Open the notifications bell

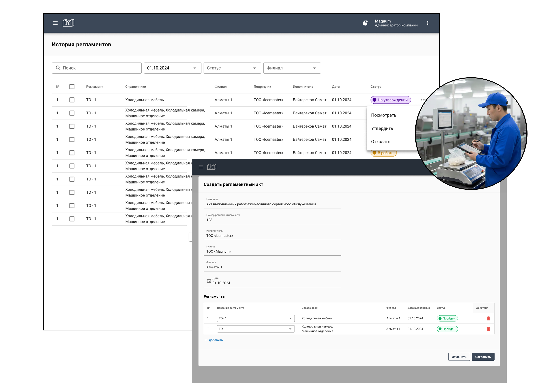coord(365,23)
